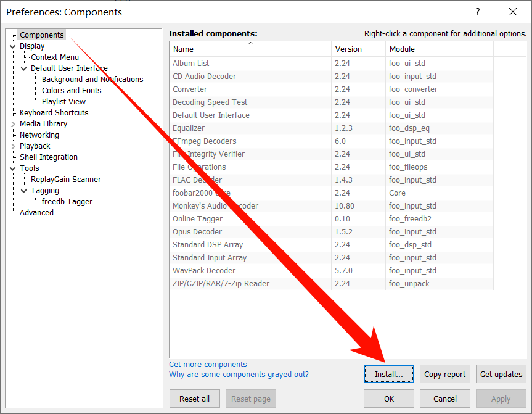
Task: Select Decoding Speed Test component
Action: click(331, 102)
